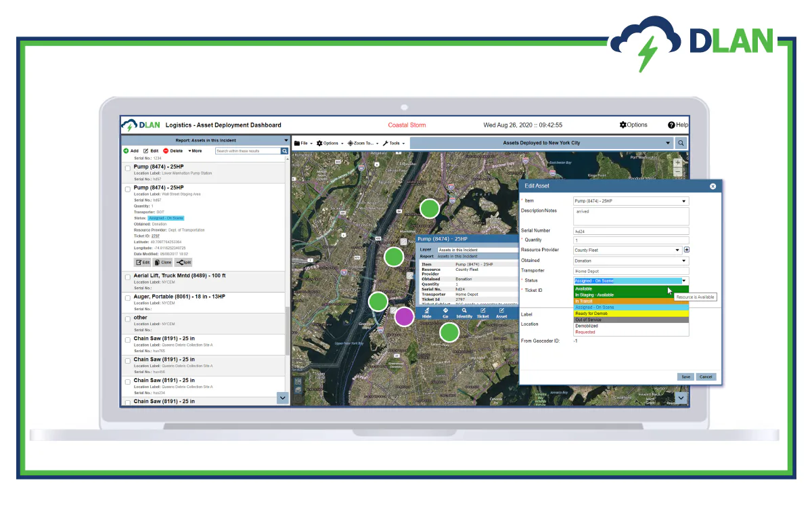Open the Options gear in the header

623,125
